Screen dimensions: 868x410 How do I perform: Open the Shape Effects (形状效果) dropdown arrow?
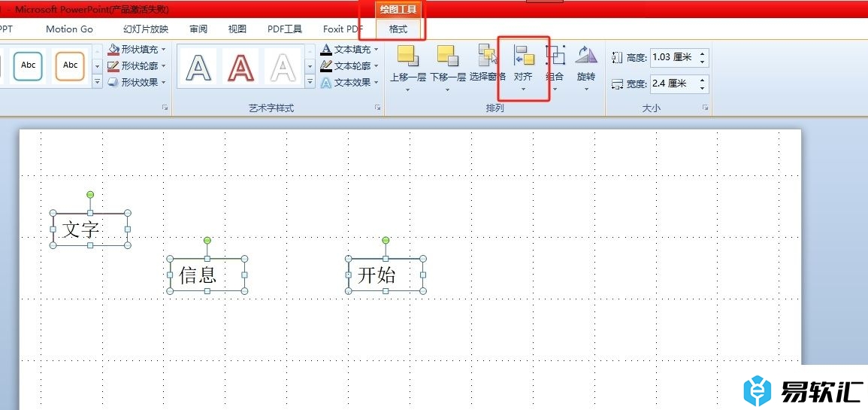tap(163, 82)
